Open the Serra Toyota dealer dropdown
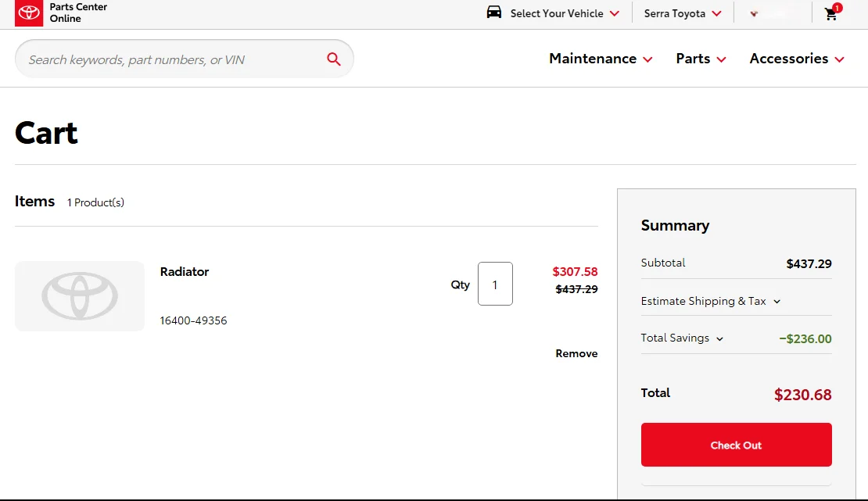 pyautogui.click(x=683, y=13)
